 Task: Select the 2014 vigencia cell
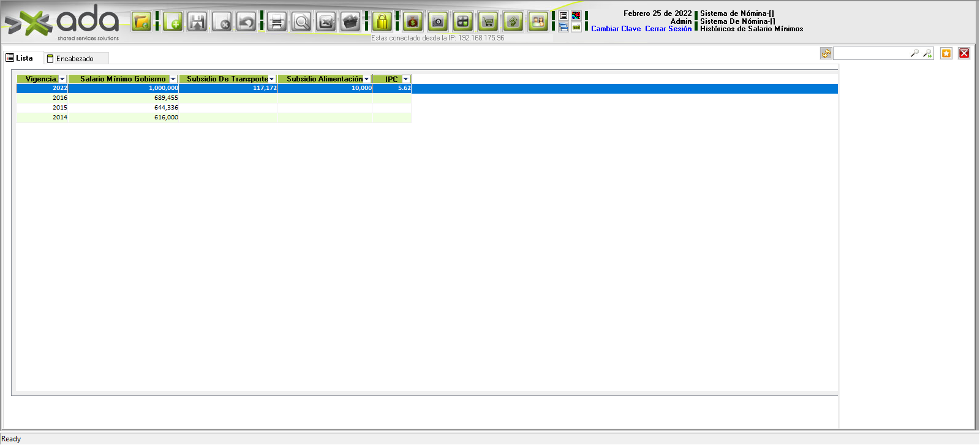pos(42,118)
